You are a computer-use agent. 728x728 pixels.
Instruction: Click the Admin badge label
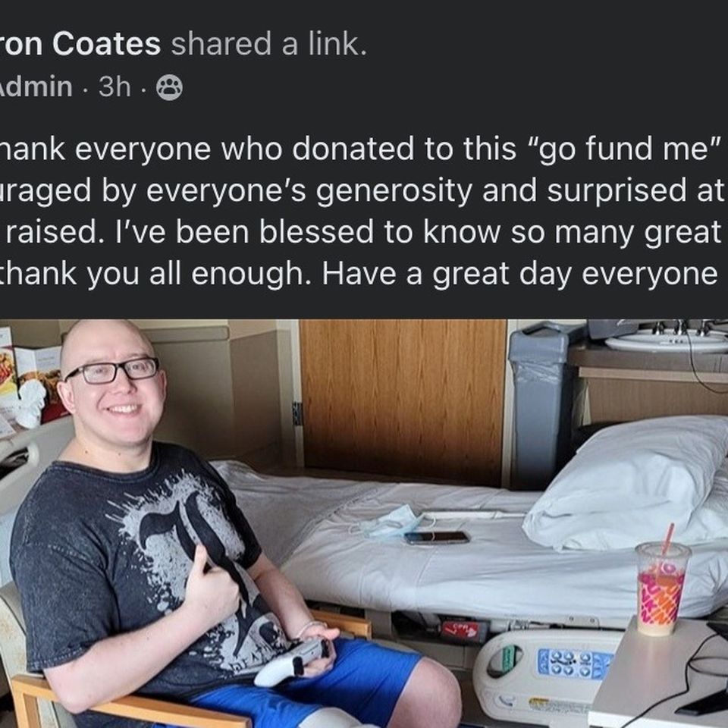pyautogui.click(x=36, y=86)
